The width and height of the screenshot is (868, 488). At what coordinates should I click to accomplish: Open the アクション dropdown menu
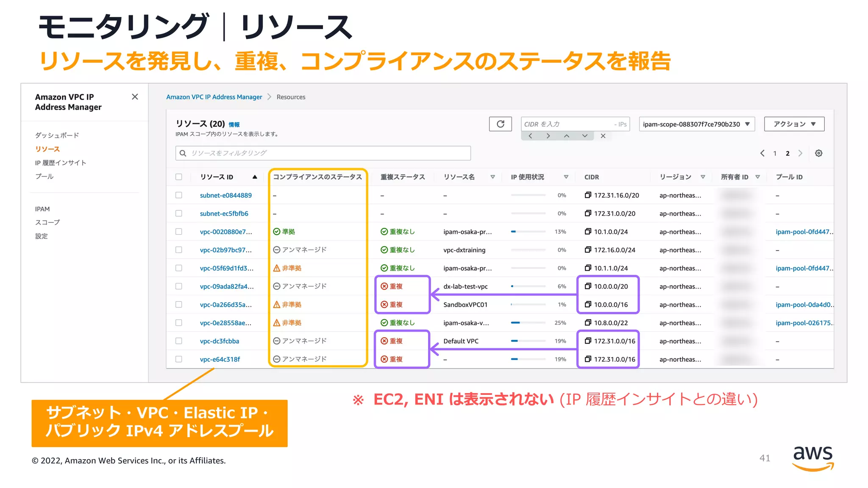click(794, 124)
